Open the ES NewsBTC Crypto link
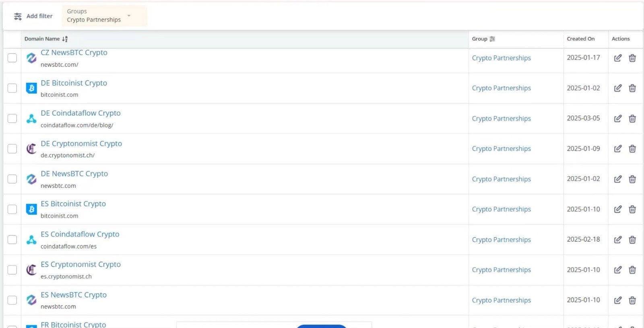Screen dimensions: 644x328 [74, 295]
